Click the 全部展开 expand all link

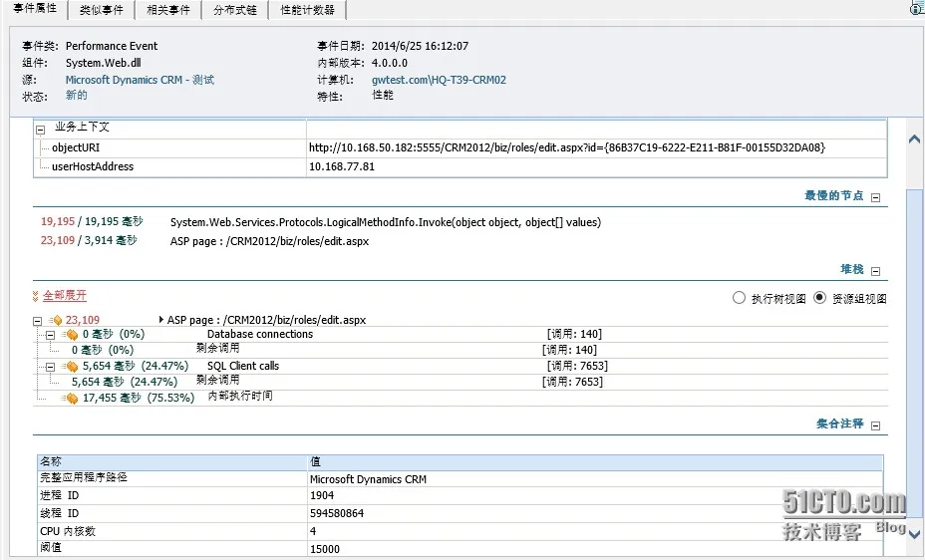65,295
